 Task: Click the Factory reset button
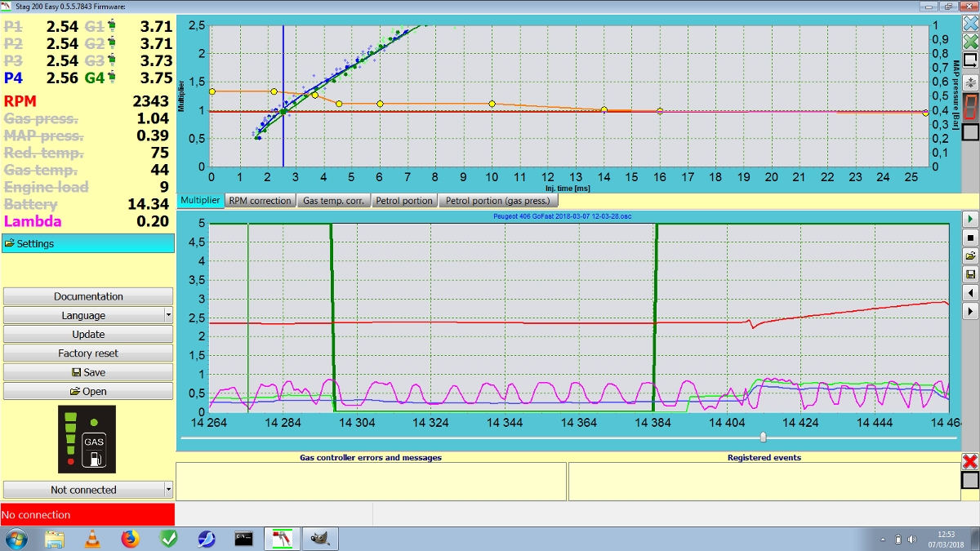pyautogui.click(x=88, y=353)
